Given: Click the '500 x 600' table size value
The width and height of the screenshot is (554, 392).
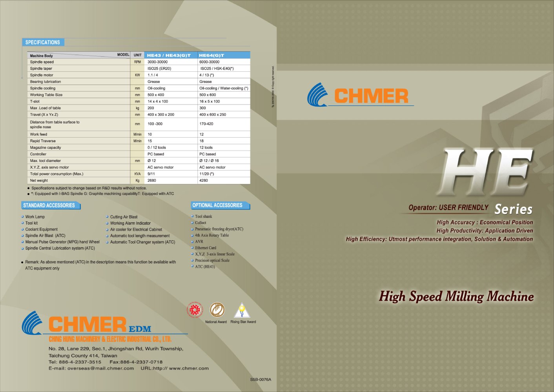Looking at the screenshot, I should click(208, 95).
